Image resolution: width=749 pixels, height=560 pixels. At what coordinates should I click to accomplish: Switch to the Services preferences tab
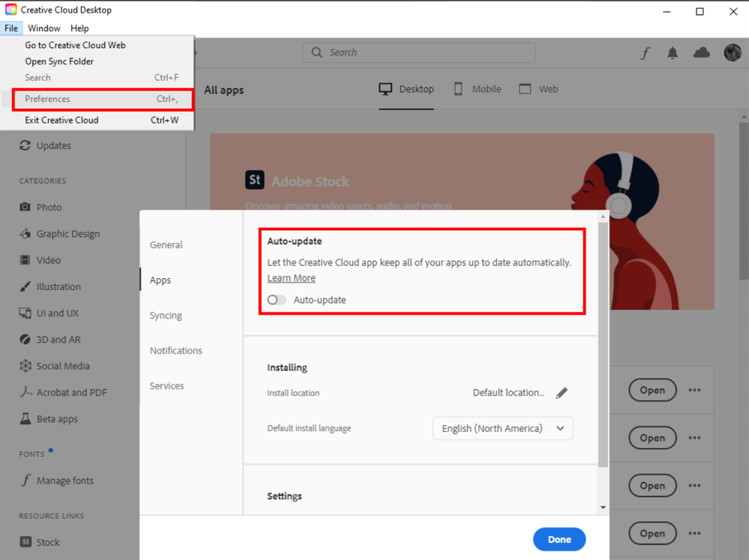click(166, 385)
